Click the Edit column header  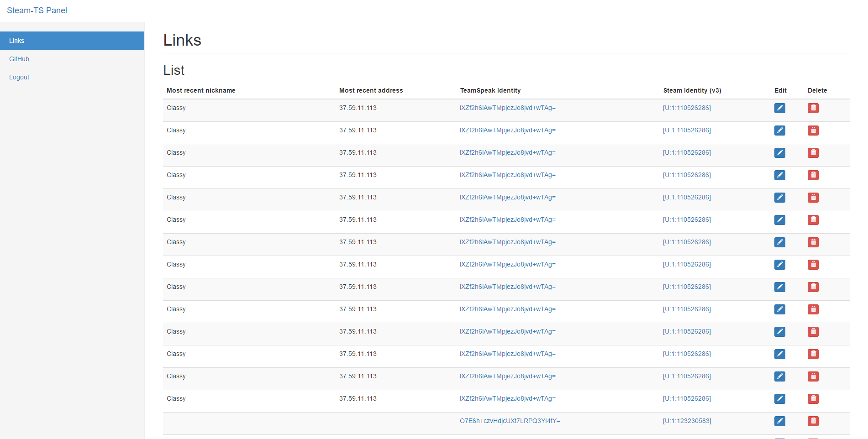coord(780,90)
